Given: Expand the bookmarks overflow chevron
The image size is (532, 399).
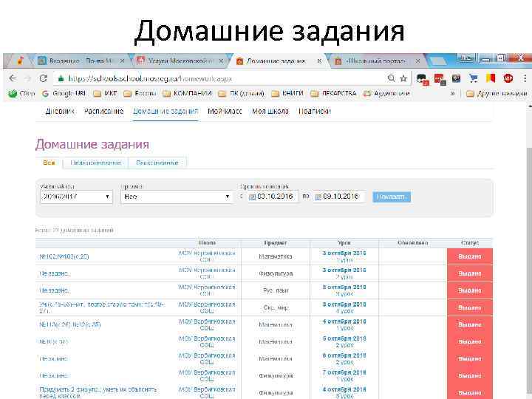Looking at the screenshot, I should pyautogui.click(x=453, y=93).
